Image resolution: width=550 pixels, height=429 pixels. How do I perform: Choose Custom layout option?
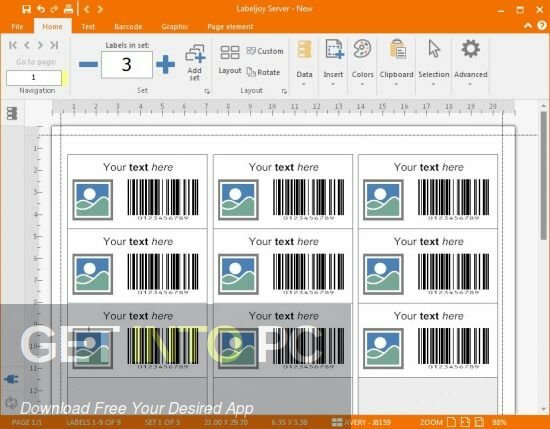[265, 51]
